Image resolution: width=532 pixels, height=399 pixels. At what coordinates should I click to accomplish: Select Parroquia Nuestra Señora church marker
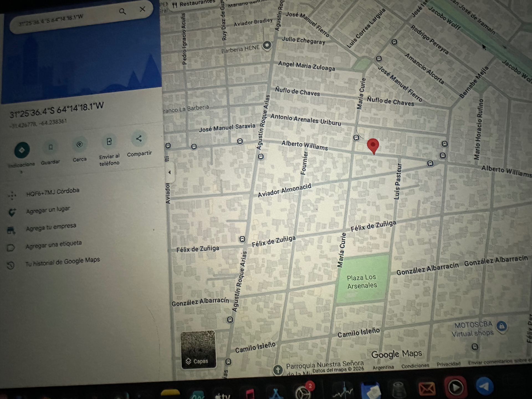tap(278, 370)
